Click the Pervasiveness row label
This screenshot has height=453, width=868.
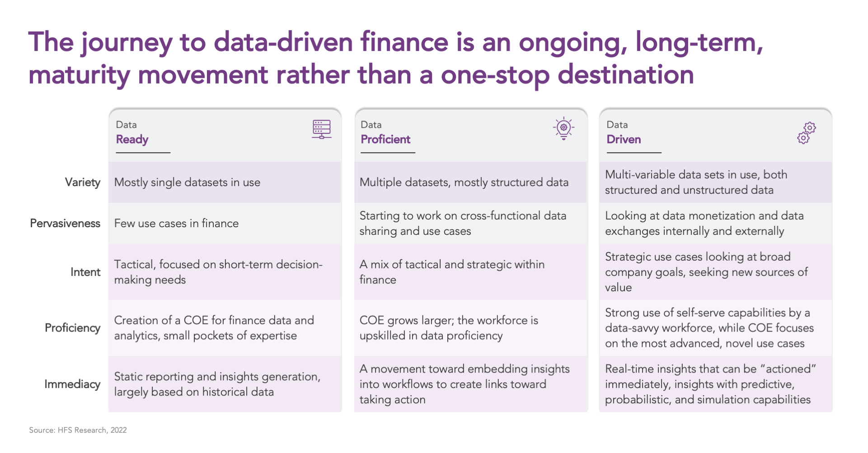pyautogui.click(x=65, y=224)
